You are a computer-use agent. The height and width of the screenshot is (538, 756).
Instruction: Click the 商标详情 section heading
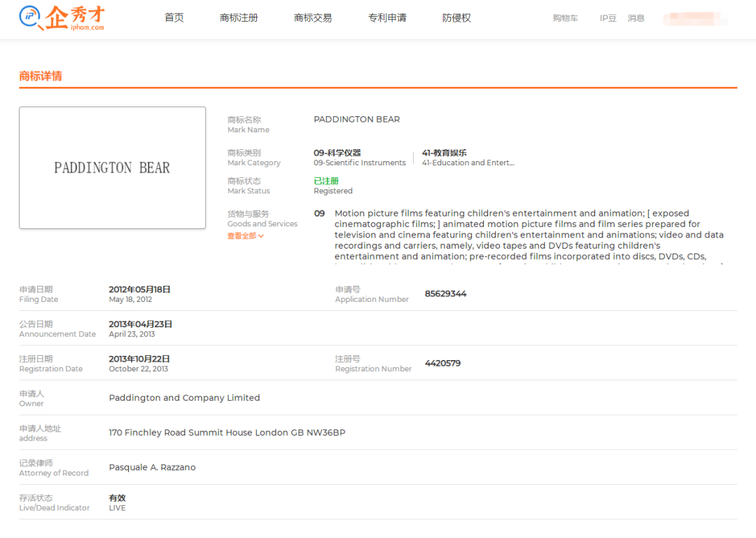[41, 76]
